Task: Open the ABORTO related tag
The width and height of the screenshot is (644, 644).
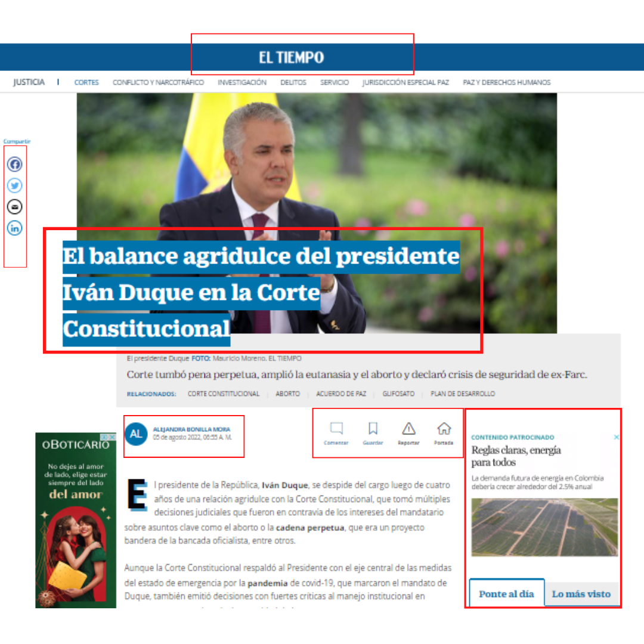Action: (287, 394)
